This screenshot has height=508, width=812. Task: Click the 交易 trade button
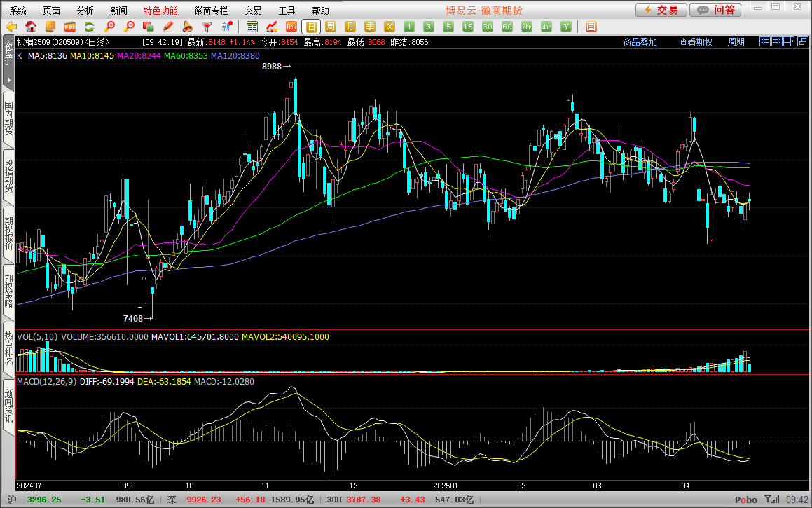pyautogui.click(x=661, y=10)
